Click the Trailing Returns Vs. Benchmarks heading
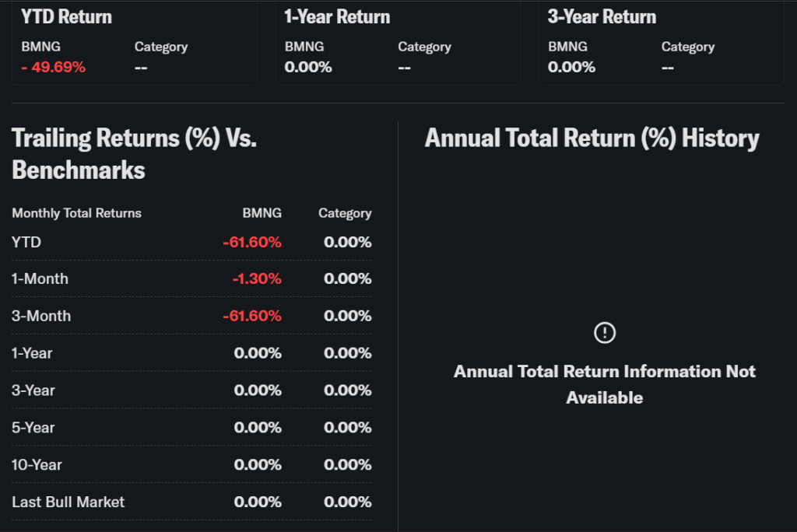 click(134, 153)
